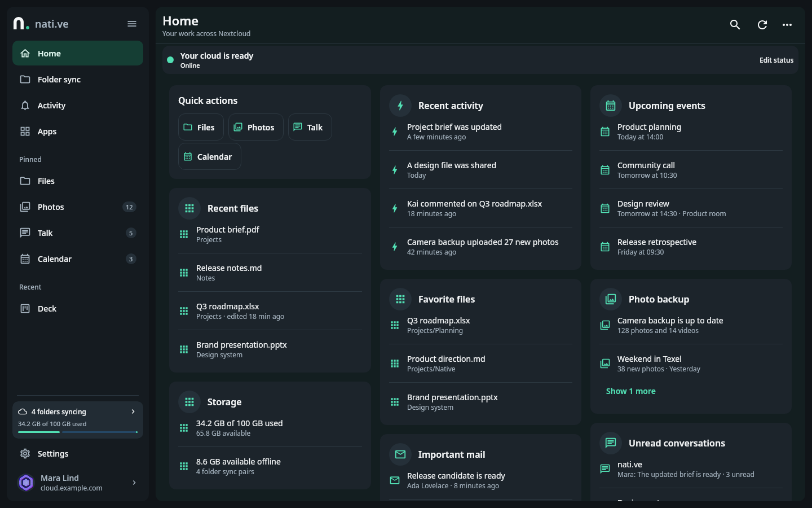Click the Unread conversations chat header icon
Screen dimensions: 812x508
(x=611, y=443)
